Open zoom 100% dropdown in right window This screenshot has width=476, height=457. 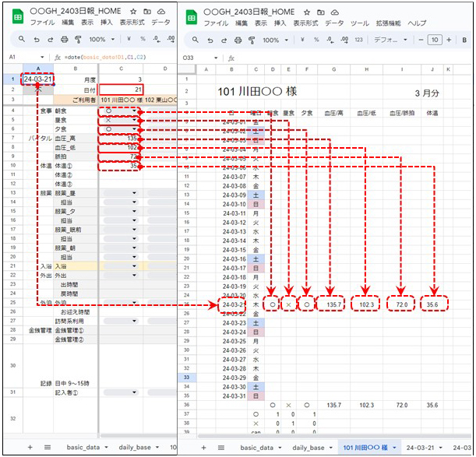275,40
